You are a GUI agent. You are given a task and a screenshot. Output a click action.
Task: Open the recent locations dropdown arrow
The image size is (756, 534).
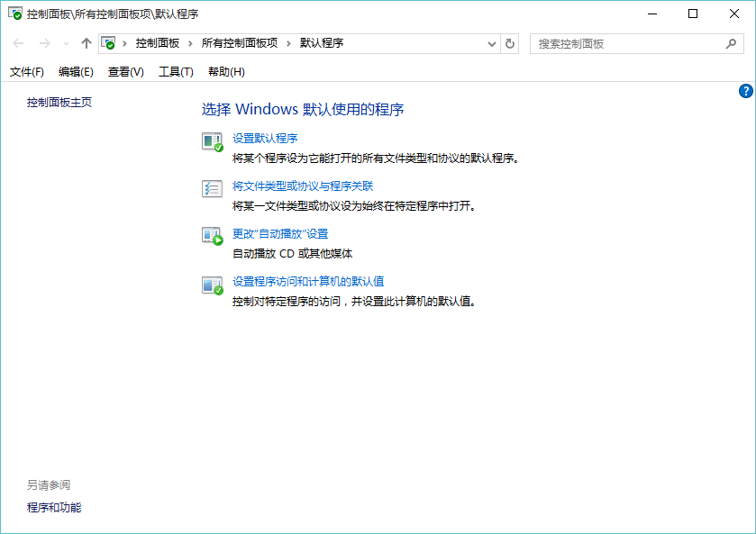click(66, 43)
